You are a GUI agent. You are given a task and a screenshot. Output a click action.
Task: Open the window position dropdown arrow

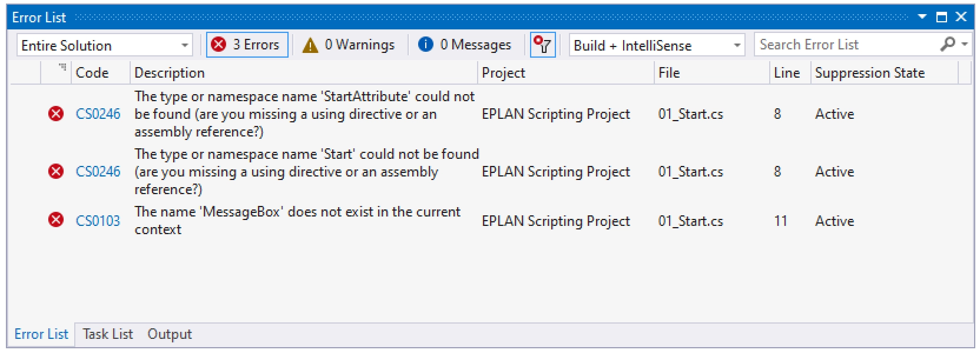pos(922,17)
